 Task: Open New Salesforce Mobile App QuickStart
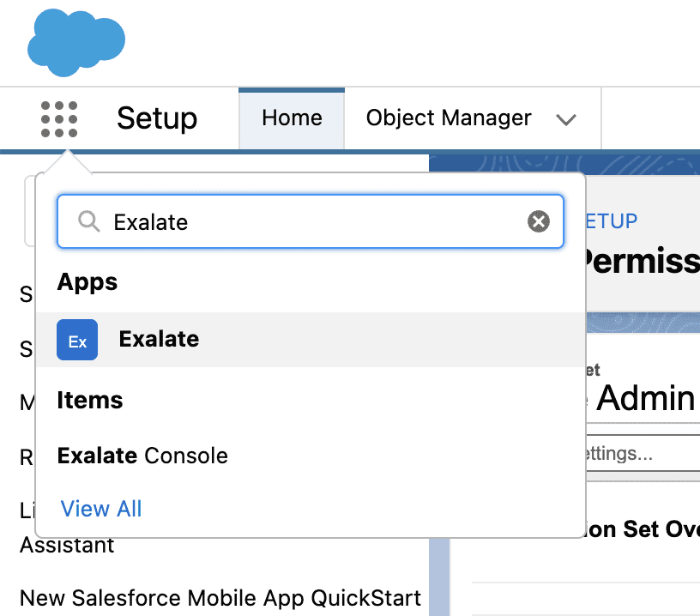pos(220,598)
